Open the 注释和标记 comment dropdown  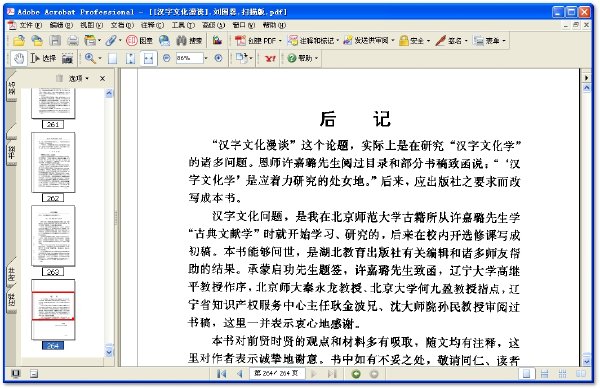coord(313,40)
